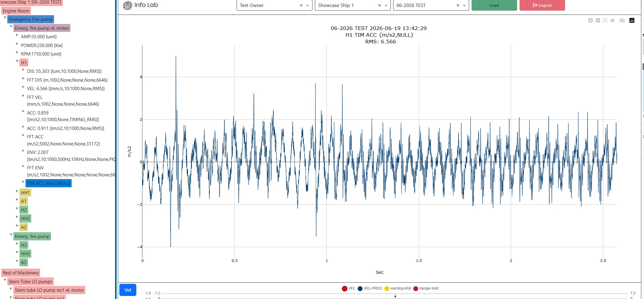Zoom in on the plot
The image size is (644, 299).
pos(590,20)
